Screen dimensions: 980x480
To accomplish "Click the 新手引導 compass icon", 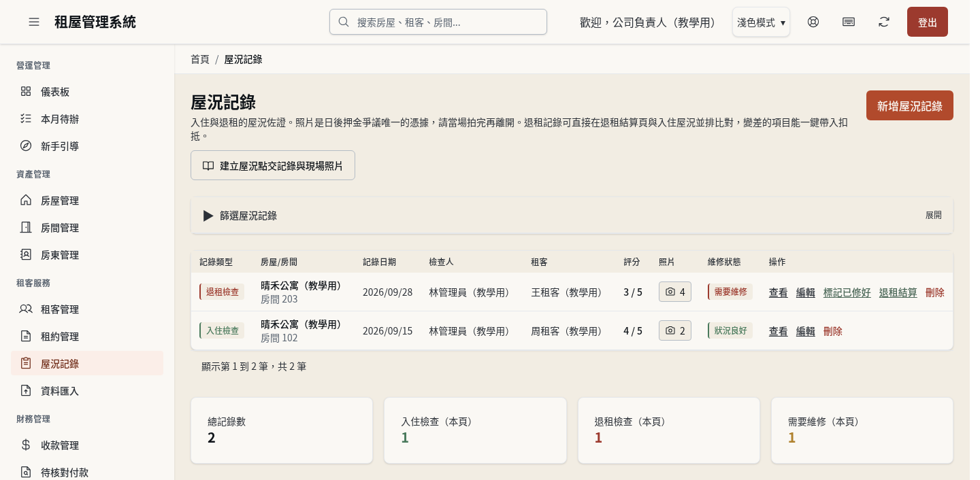I will 26,145.
